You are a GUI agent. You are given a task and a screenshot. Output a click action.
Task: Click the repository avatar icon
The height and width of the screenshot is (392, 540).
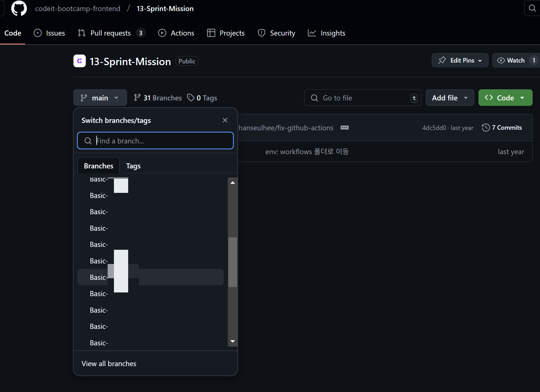[x=79, y=61]
